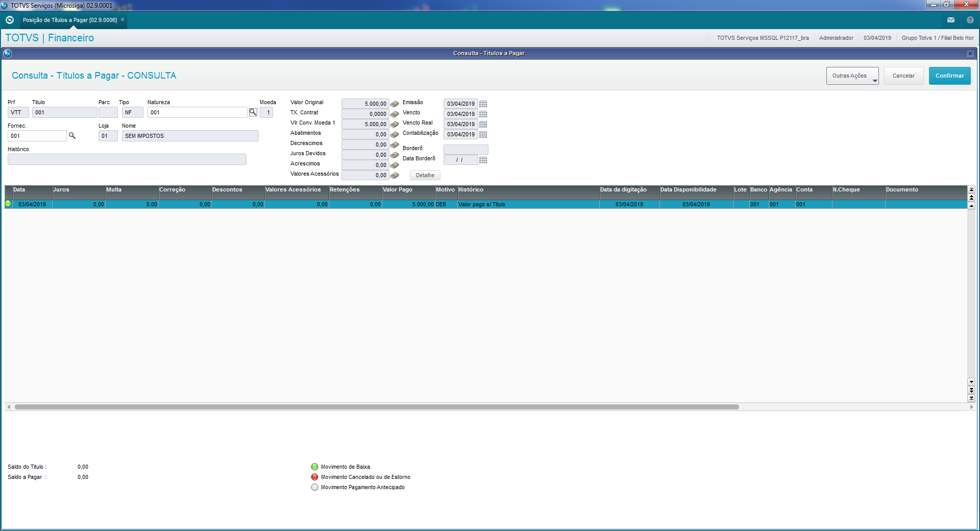Select the 5.000,00 Valor Pago cell

coord(409,204)
